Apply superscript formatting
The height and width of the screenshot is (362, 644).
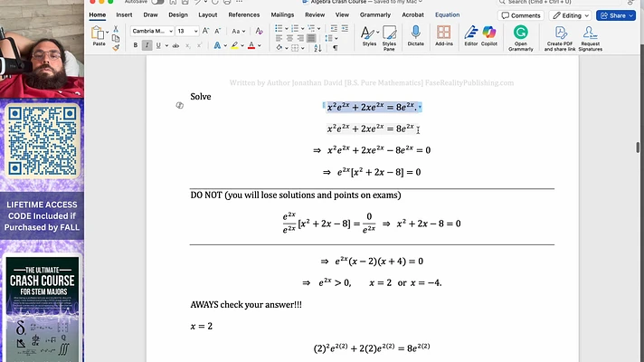pyautogui.click(x=199, y=45)
